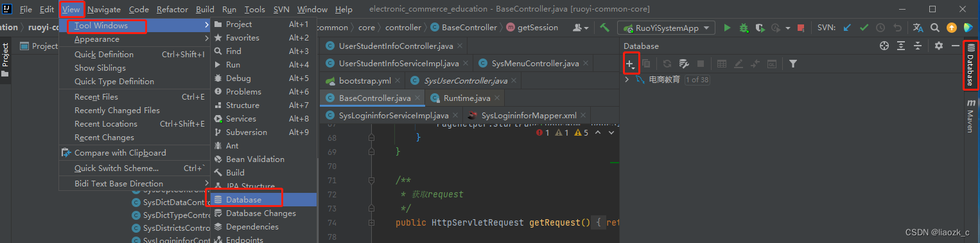Click the Debug bug icon

tap(744, 28)
